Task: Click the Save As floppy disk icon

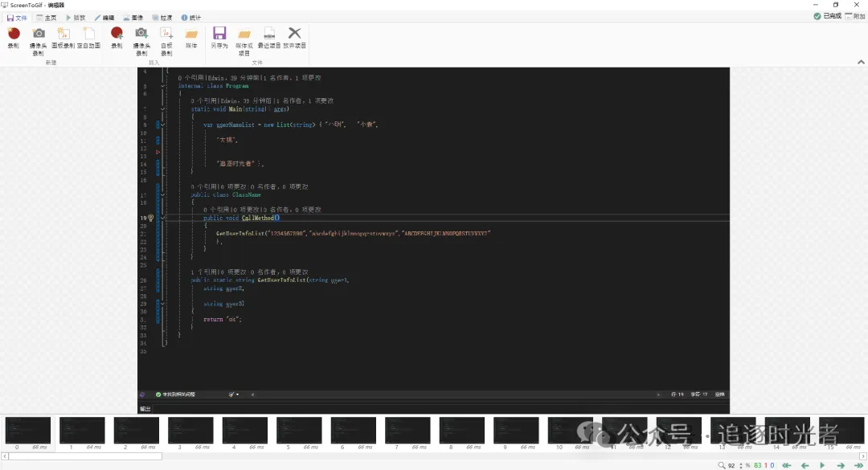Action: coord(219,34)
